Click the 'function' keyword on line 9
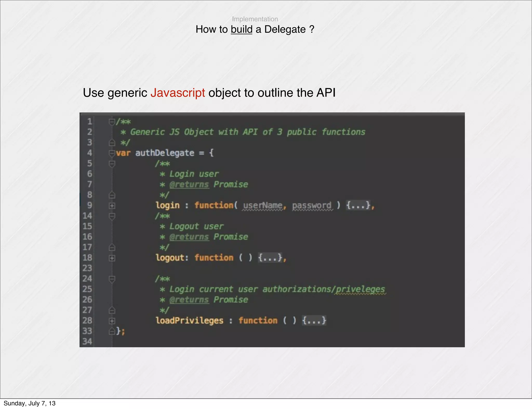 (214, 205)
